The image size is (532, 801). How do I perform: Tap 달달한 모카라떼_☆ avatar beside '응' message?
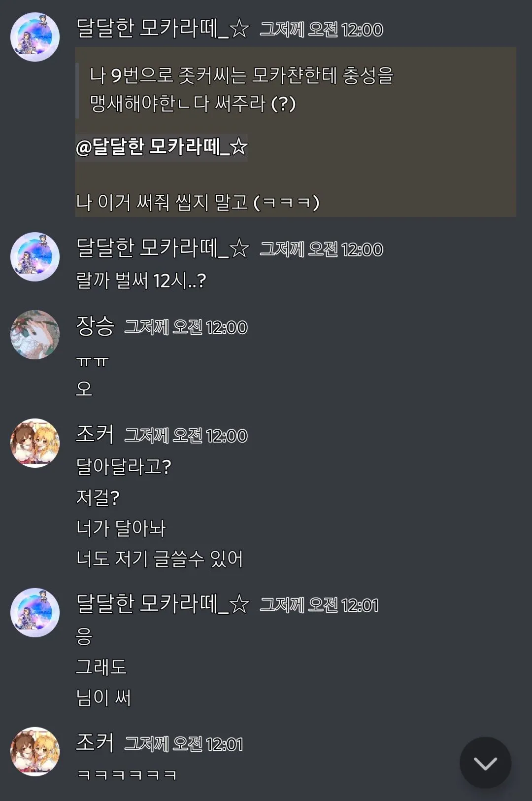(35, 613)
